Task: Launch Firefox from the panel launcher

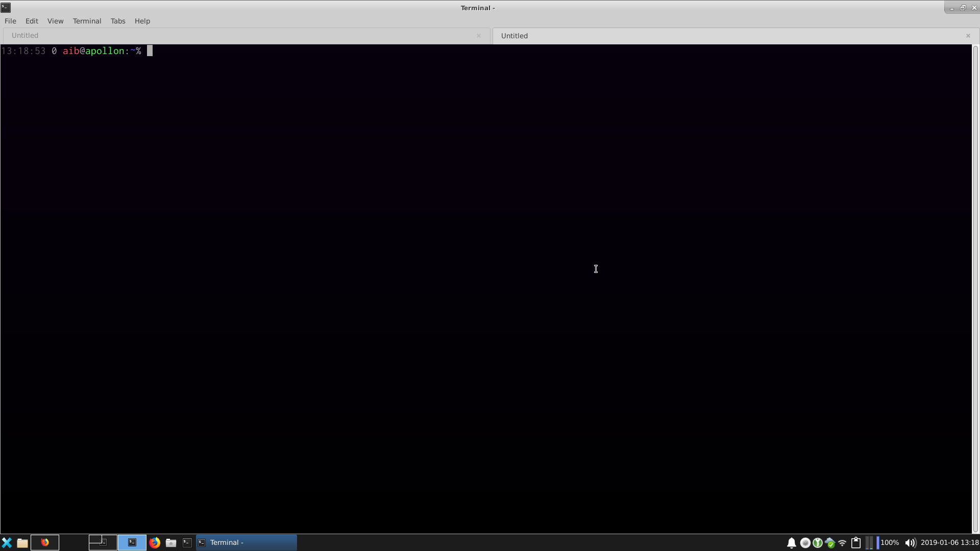Action: point(155,542)
